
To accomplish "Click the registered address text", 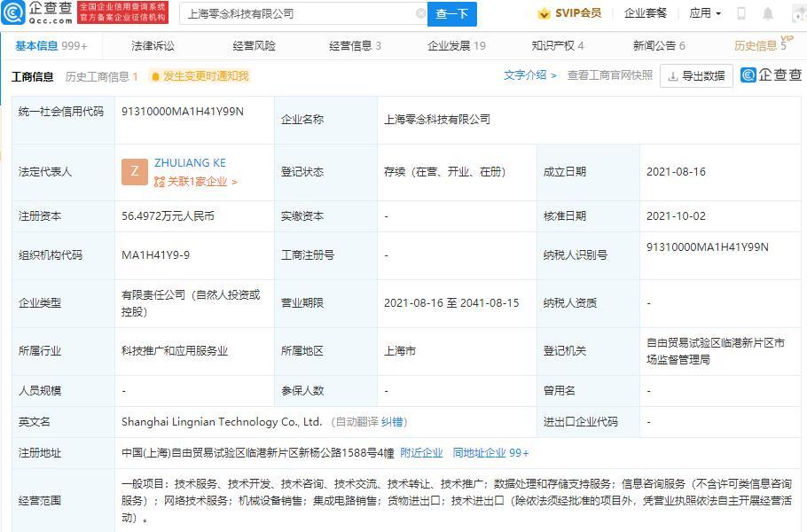I will click(x=258, y=453).
